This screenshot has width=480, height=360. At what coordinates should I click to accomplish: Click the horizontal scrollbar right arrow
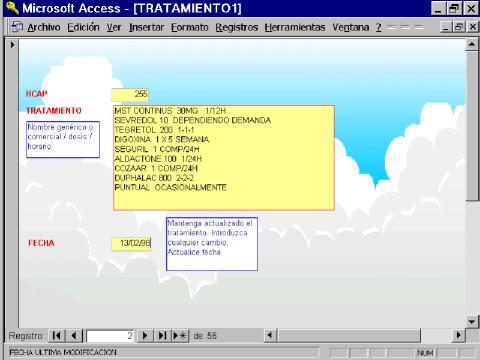[459, 335]
